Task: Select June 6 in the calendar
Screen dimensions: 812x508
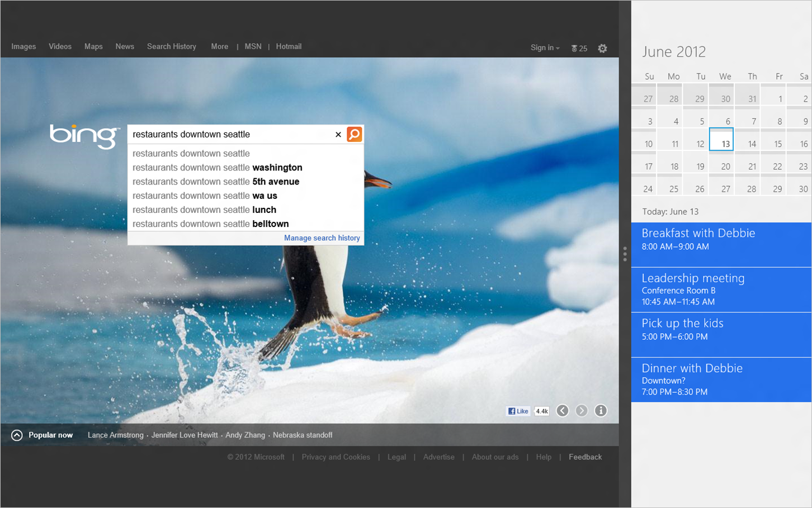Action: coord(721,117)
